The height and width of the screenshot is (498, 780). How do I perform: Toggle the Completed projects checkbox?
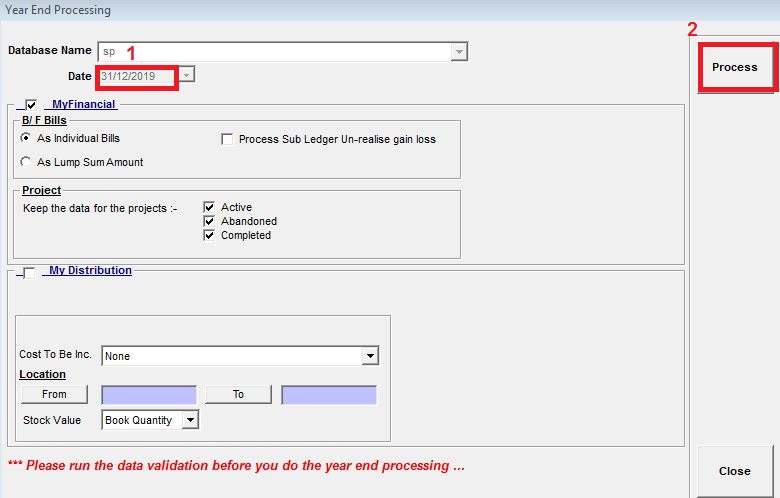pos(209,236)
